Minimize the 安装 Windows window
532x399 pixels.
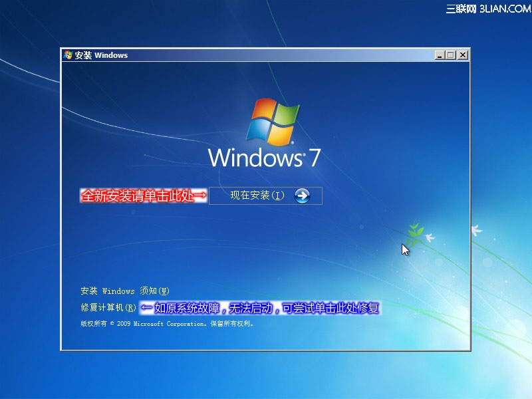tap(440, 55)
